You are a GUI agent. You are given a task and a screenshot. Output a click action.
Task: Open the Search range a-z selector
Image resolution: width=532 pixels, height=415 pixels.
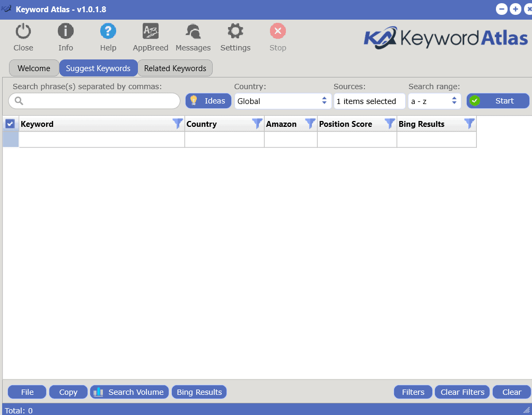434,101
